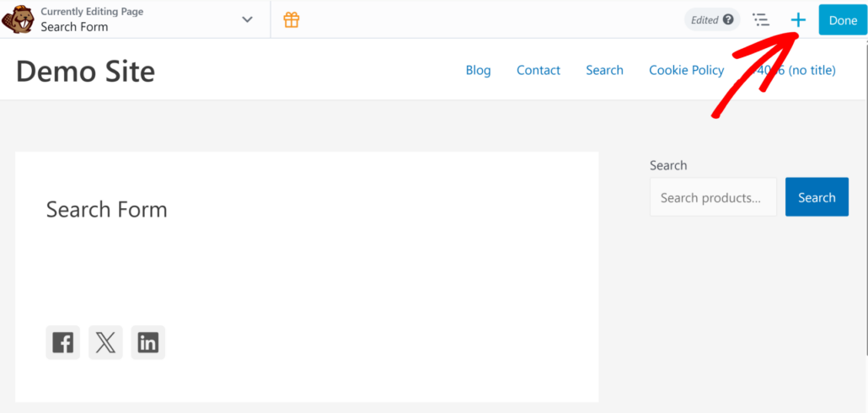Open the Contact menu item
Screen dimensions: 868x413
pos(538,70)
